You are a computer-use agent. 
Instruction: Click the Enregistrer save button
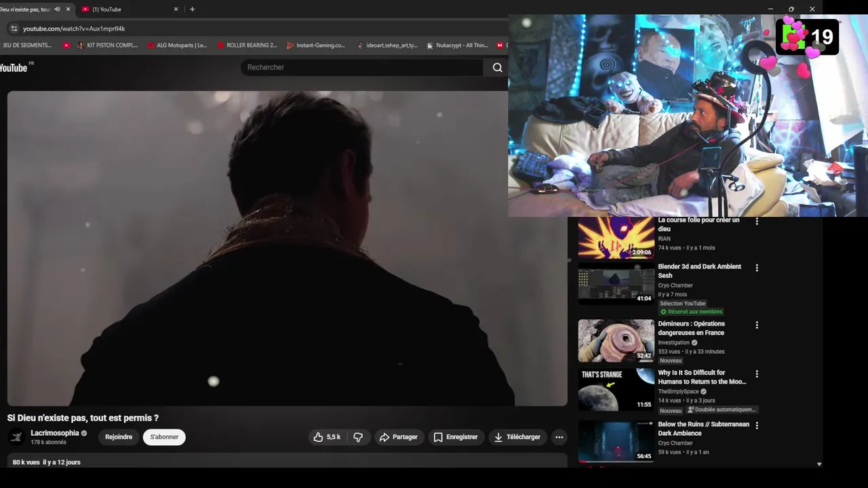[456, 437]
